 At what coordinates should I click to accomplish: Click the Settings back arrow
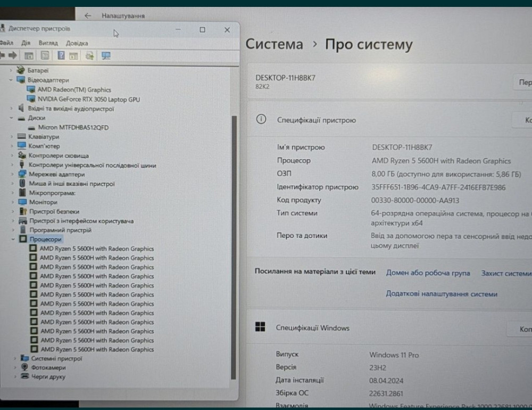(x=88, y=17)
